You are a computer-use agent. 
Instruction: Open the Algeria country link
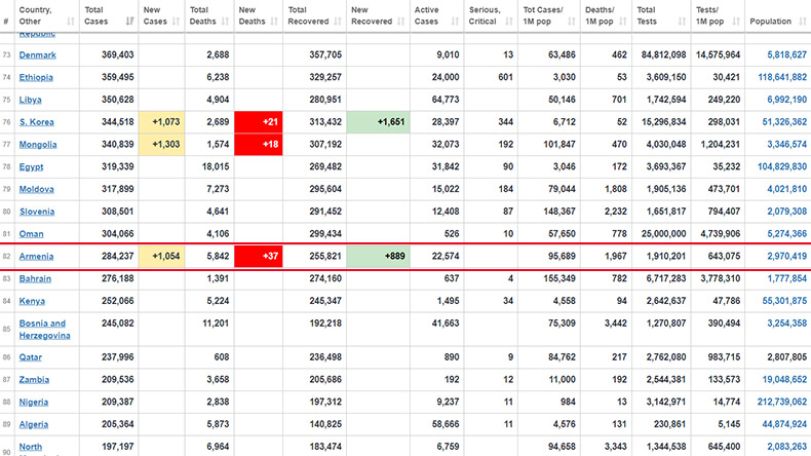[x=34, y=424]
